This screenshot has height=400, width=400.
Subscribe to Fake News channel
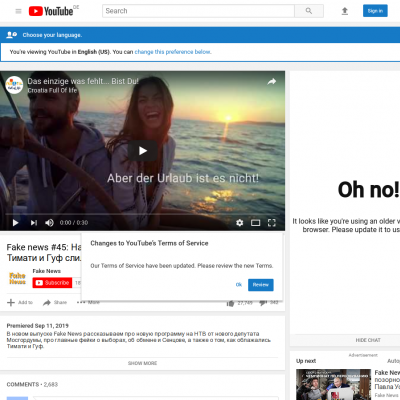click(x=52, y=283)
